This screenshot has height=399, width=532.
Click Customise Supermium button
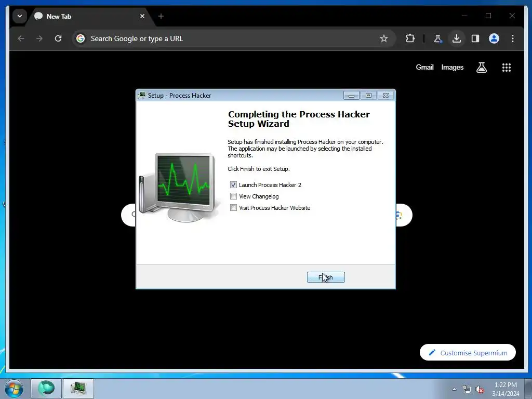[x=468, y=353]
